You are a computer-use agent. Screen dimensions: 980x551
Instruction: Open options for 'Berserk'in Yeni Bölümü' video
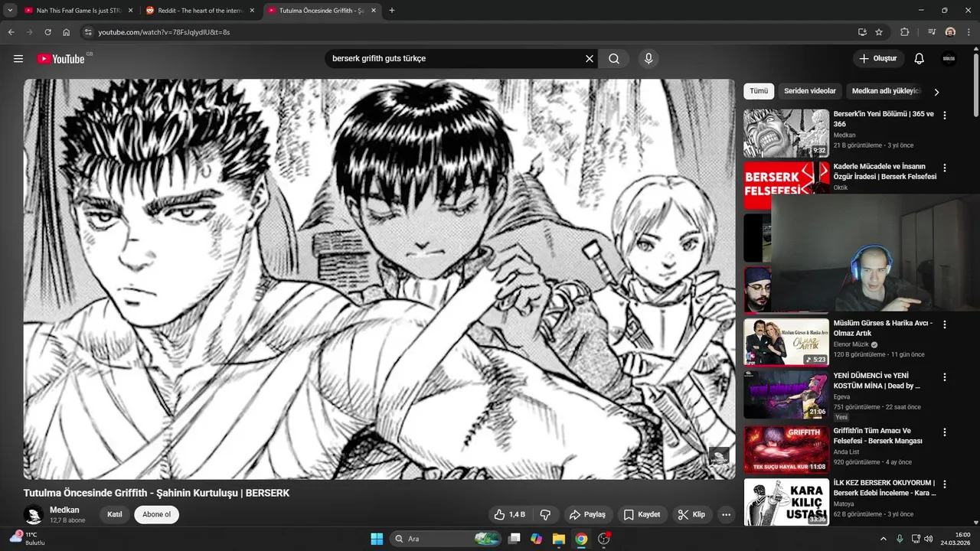(x=945, y=116)
